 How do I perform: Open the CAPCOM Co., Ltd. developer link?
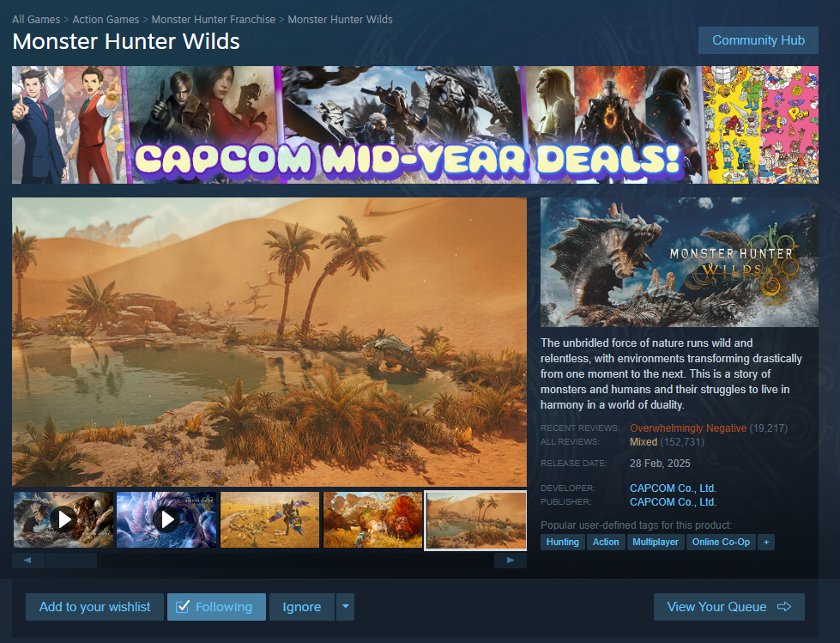673,488
